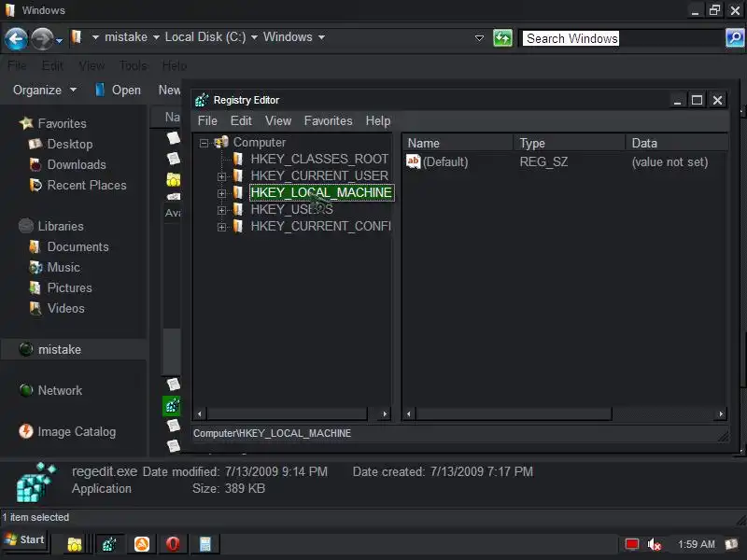Screen dimensions: 747x560
Task: Click the red tray icon near volume
Action: [x=632, y=544]
